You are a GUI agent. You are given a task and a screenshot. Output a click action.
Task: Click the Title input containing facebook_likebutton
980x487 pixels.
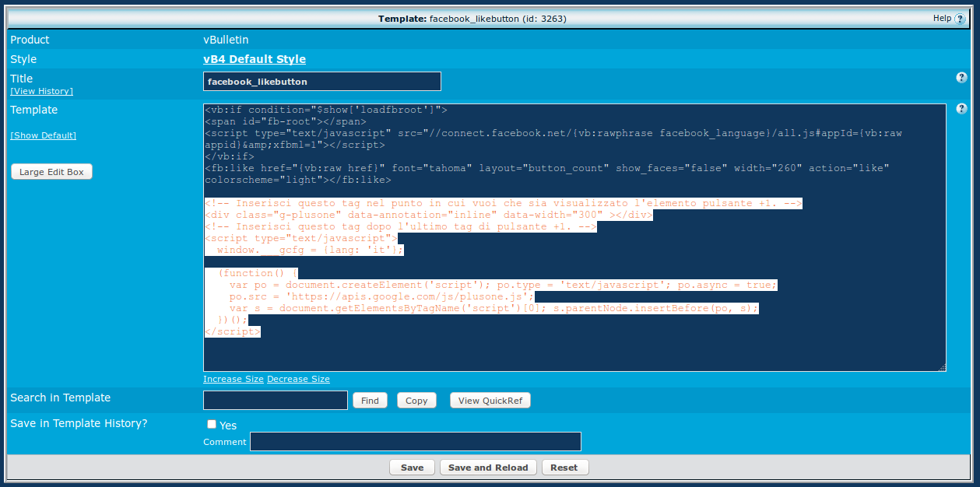321,82
